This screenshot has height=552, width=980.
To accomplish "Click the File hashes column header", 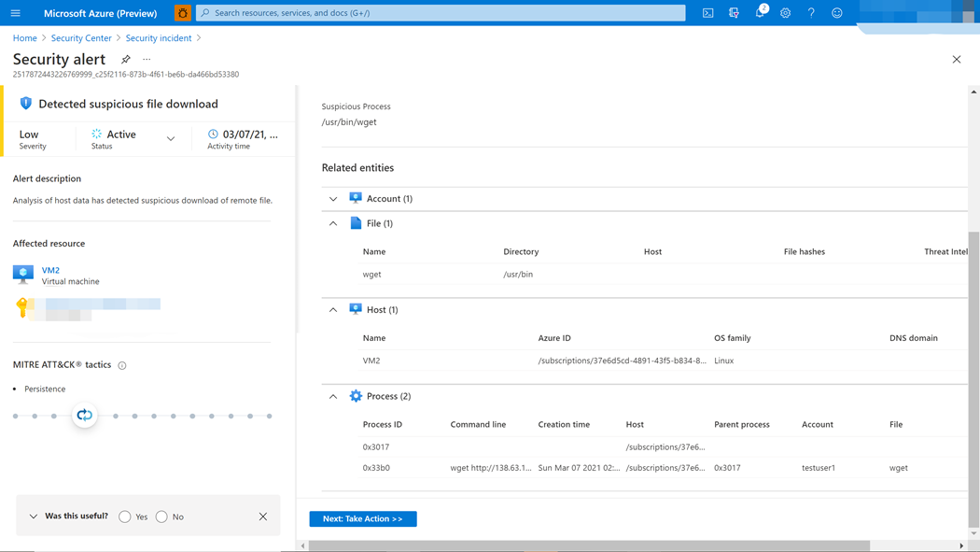I will [805, 252].
